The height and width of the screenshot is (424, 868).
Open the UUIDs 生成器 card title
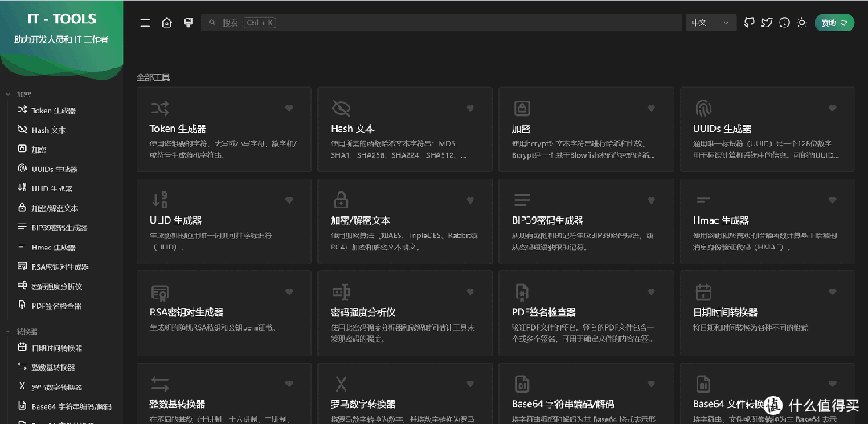722,129
